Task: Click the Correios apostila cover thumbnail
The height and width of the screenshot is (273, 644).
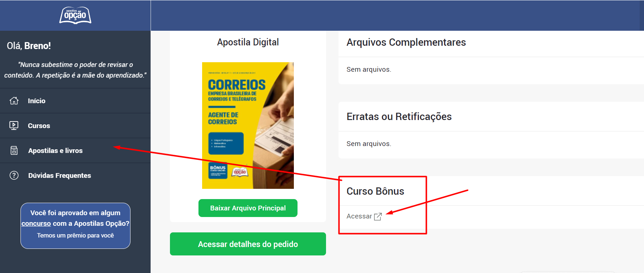Action: [248, 126]
